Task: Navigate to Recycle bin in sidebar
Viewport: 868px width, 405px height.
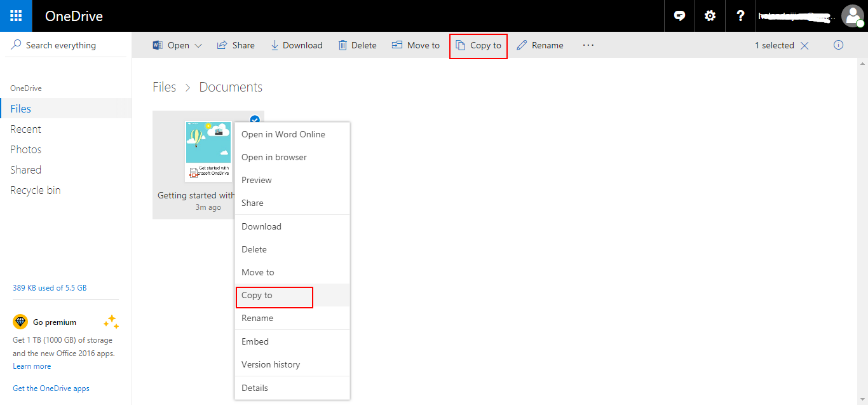Action: click(36, 190)
